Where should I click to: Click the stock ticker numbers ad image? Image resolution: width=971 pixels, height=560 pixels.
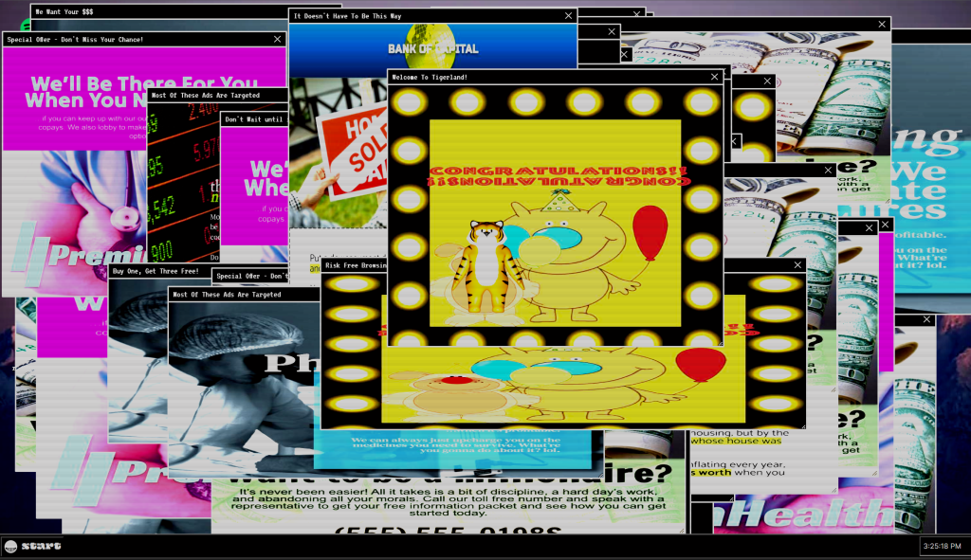tap(182, 180)
